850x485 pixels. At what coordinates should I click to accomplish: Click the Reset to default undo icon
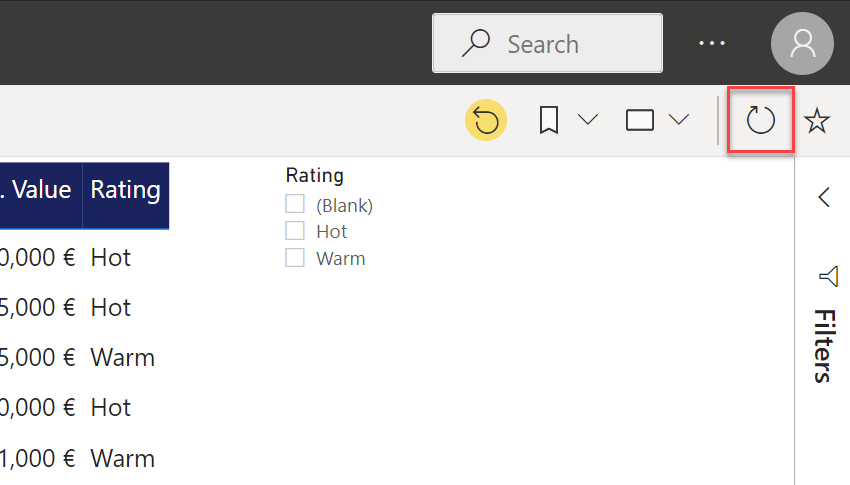click(486, 121)
